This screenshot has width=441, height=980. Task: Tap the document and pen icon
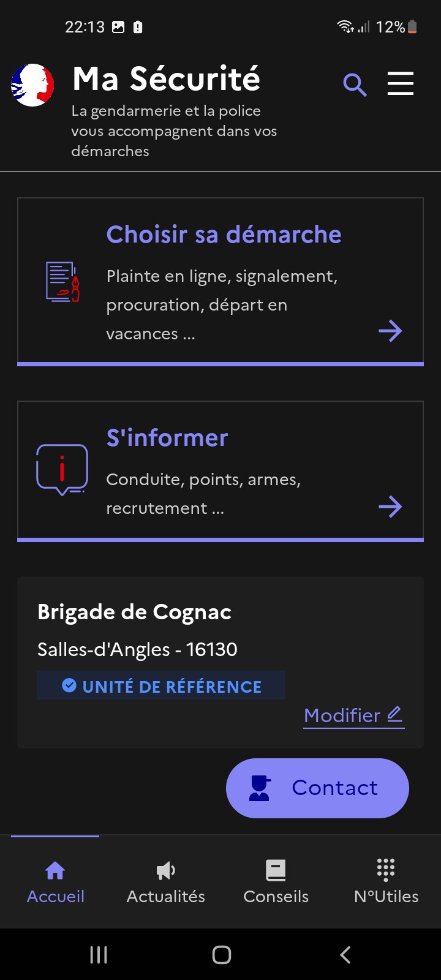click(x=62, y=282)
